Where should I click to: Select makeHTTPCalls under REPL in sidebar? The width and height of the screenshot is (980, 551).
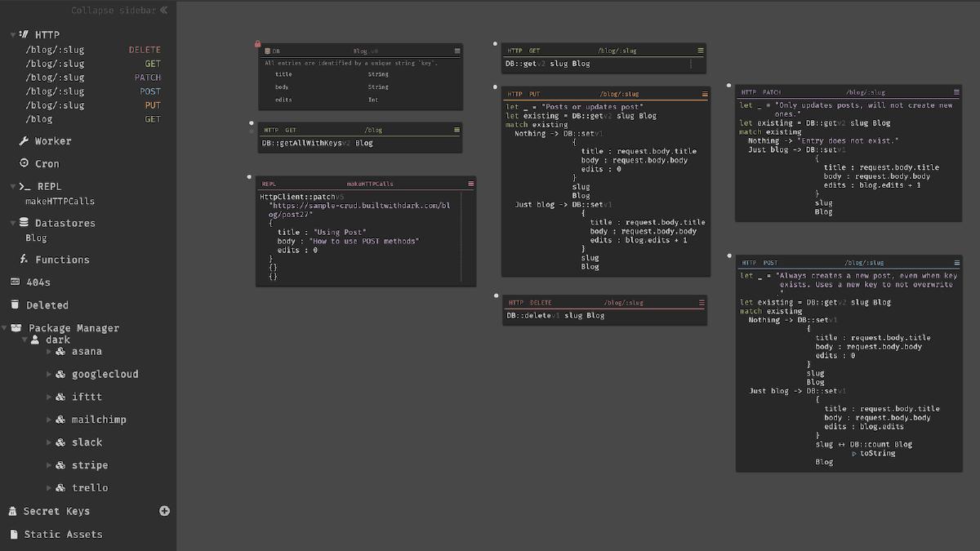click(60, 201)
